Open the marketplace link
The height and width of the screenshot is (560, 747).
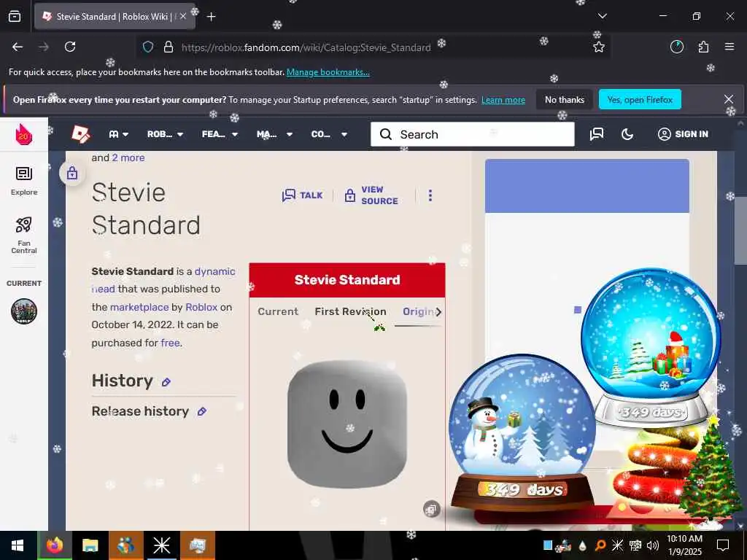point(139,307)
